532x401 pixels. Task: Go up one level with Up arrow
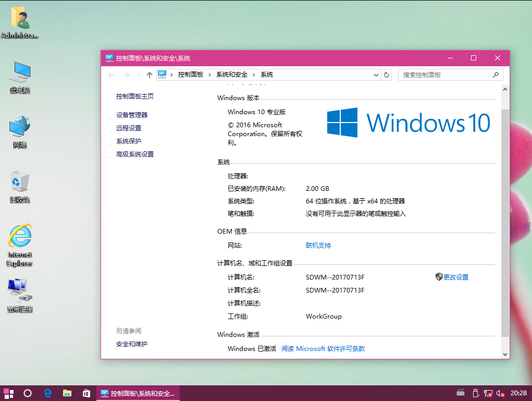[150, 75]
